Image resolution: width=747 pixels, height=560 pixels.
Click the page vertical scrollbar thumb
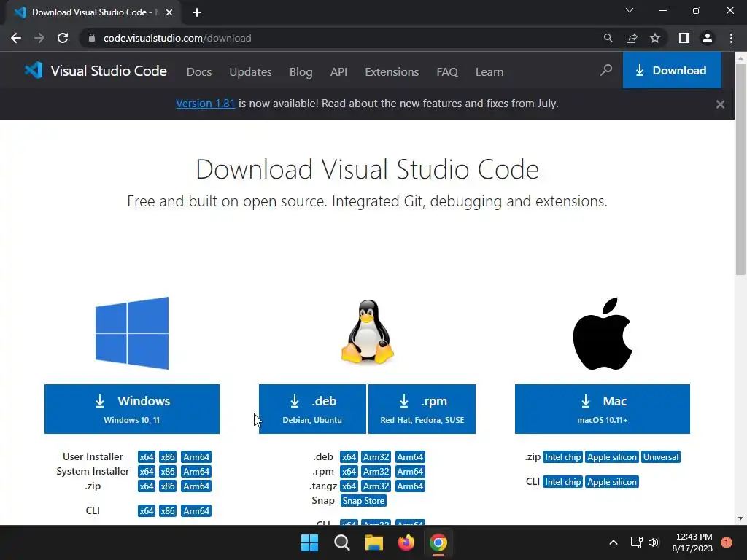click(740, 169)
